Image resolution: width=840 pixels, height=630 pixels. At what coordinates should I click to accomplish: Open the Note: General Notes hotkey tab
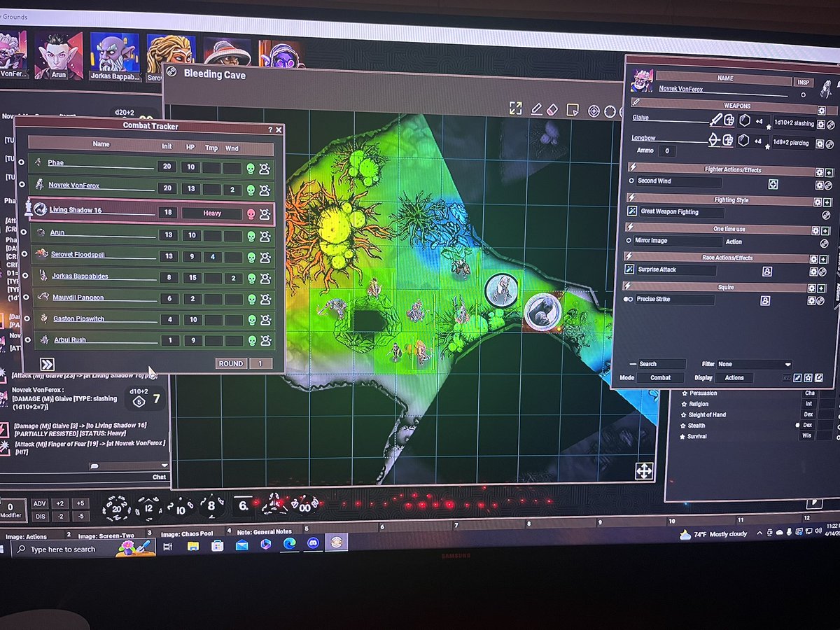[x=265, y=532]
